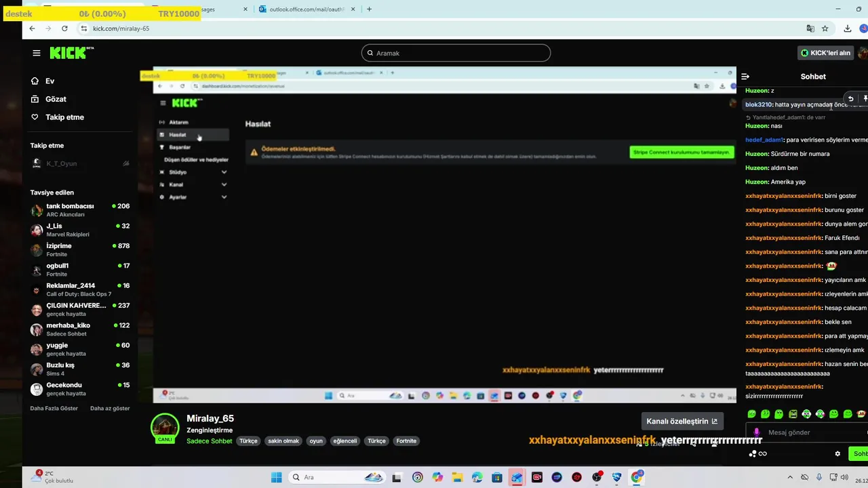Open yuggie recommended channel
868x488 pixels.
point(80,349)
